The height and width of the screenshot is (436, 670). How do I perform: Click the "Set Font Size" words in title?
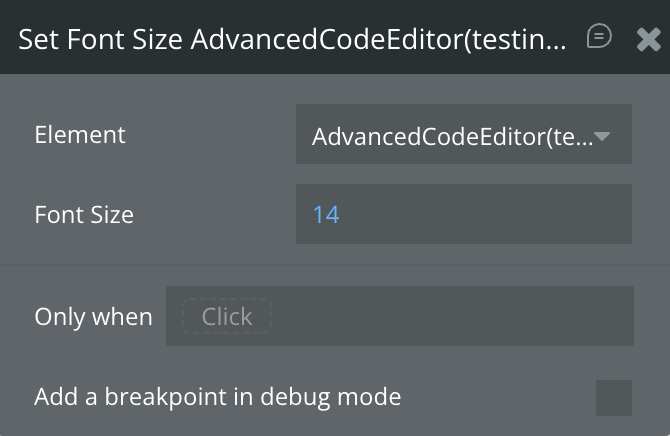(x=100, y=40)
